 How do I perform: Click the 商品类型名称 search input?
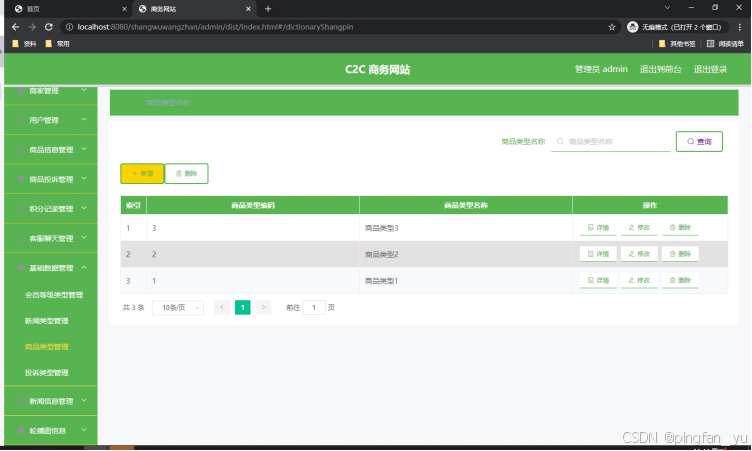pos(611,142)
